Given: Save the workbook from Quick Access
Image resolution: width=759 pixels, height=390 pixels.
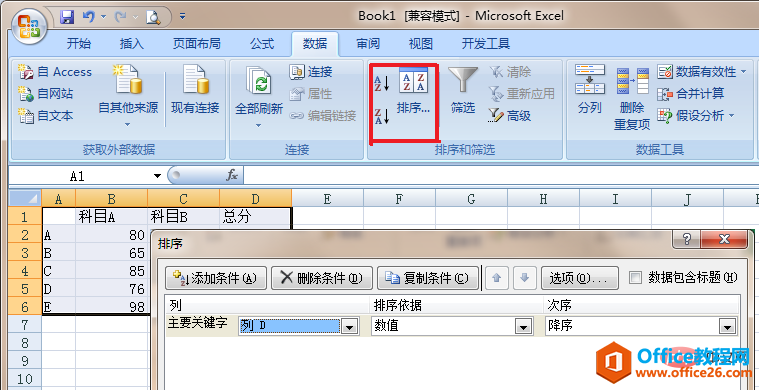Looking at the screenshot, I should [x=67, y=17].
